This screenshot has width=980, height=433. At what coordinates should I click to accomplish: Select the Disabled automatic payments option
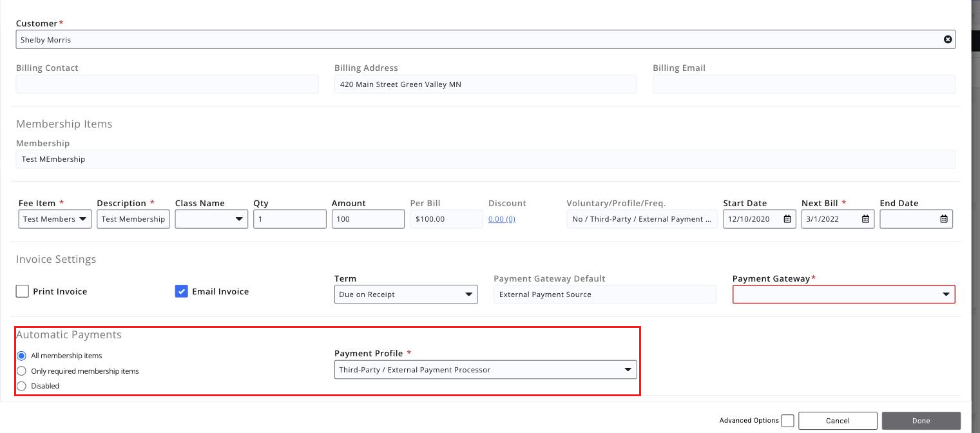pyautogui.click(x=22, y=386)
